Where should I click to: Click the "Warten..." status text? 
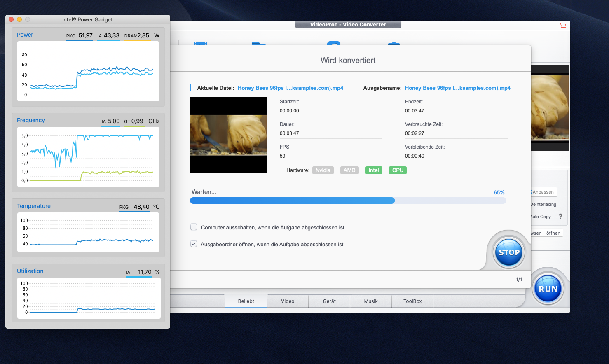click(x=204, y=192)
